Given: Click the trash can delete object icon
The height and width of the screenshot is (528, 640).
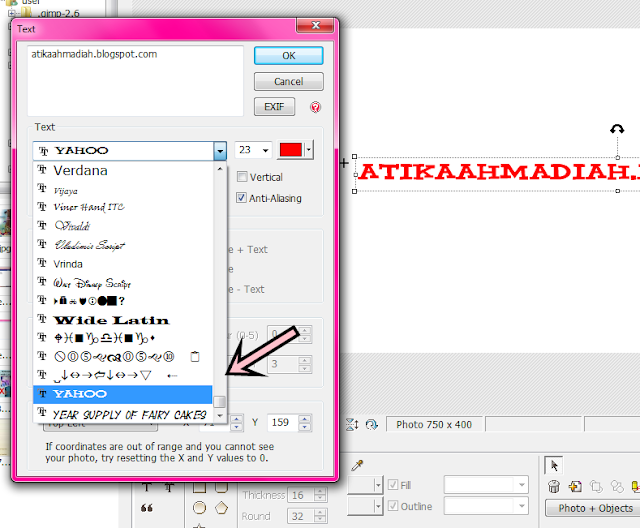Looking at the screenshot, I should [553, 486].
